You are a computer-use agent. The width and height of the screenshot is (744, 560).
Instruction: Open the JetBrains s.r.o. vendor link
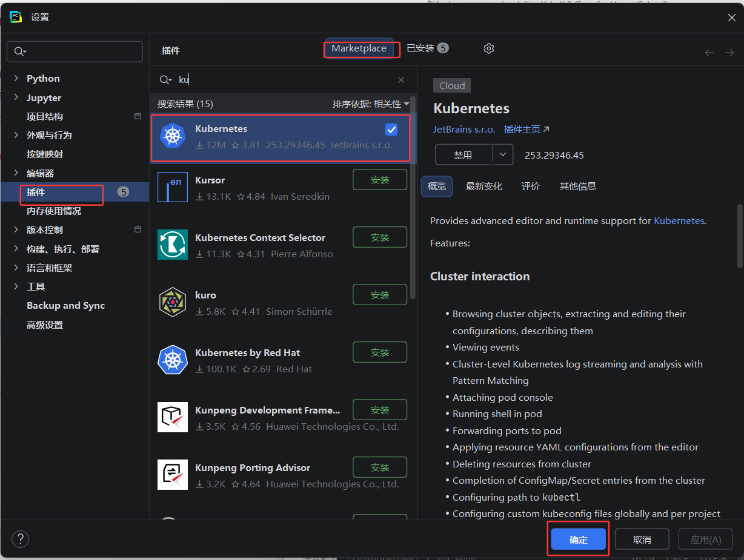coord(464,130)
